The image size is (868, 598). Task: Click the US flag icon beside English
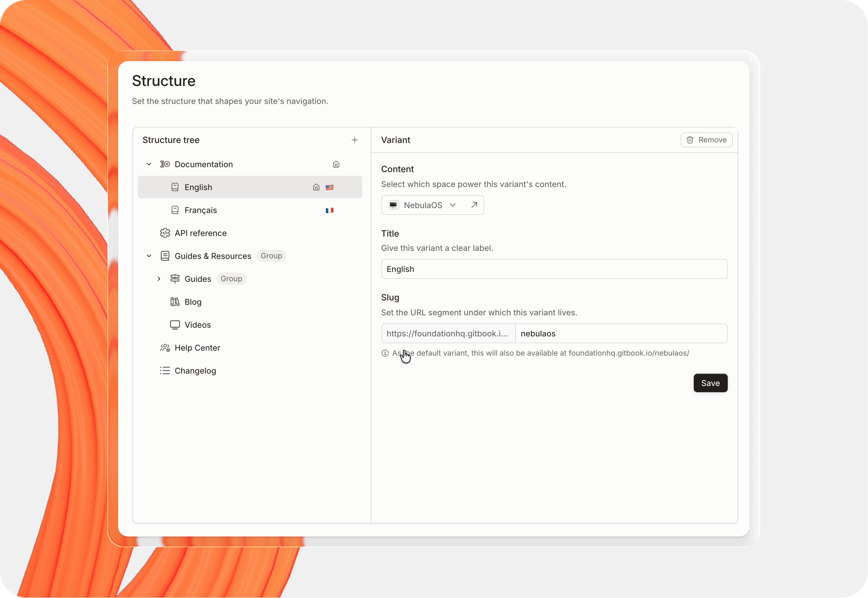click(329, 187)
